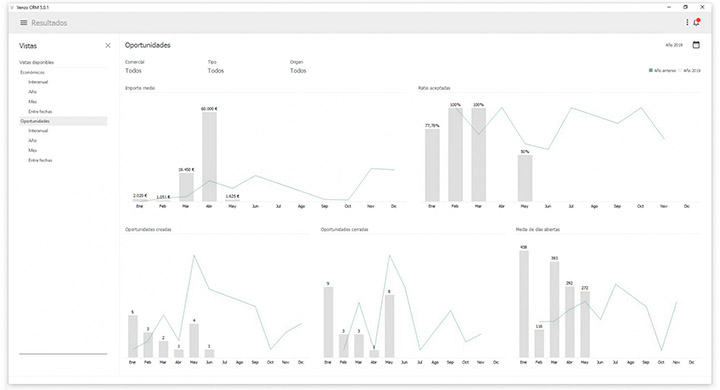Click the 1.625 € value label in Importe medio
720x390 pixels.
pos(232,196)
